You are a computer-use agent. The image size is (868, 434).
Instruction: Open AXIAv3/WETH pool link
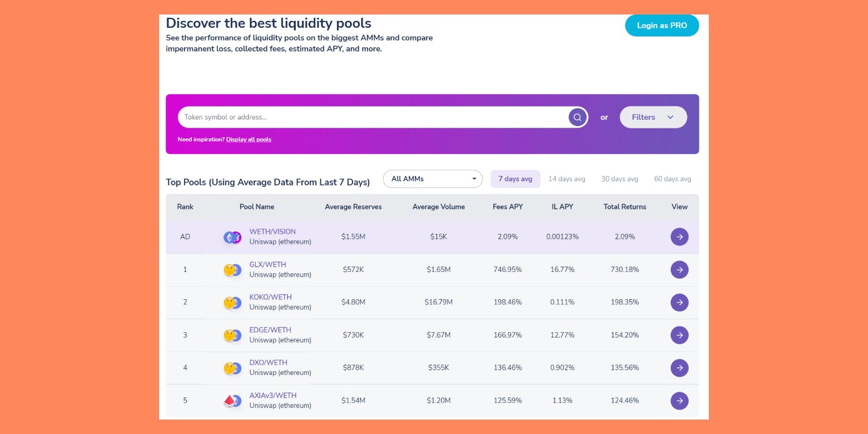point(273,395)
